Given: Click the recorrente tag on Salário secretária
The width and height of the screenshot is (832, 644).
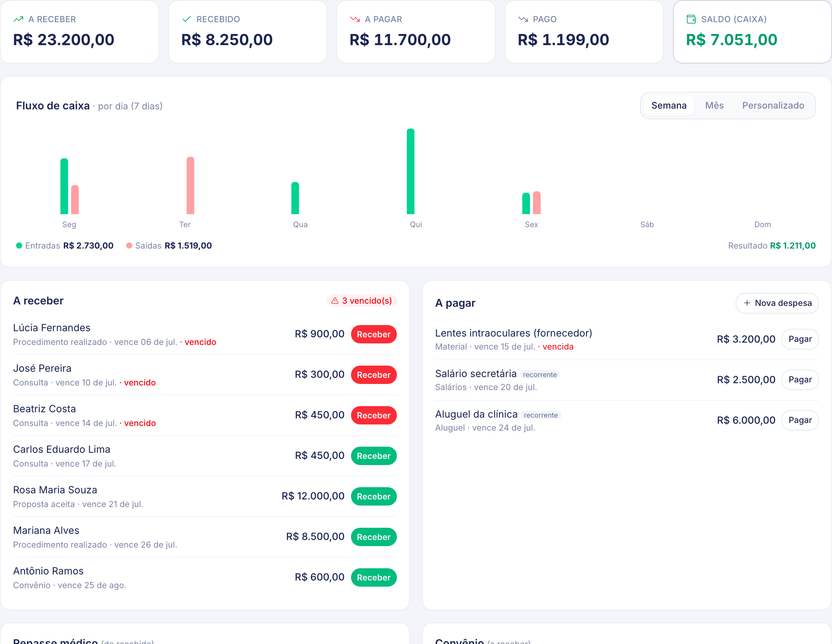Looking at the screenshot, I should [x=539, y=375].
